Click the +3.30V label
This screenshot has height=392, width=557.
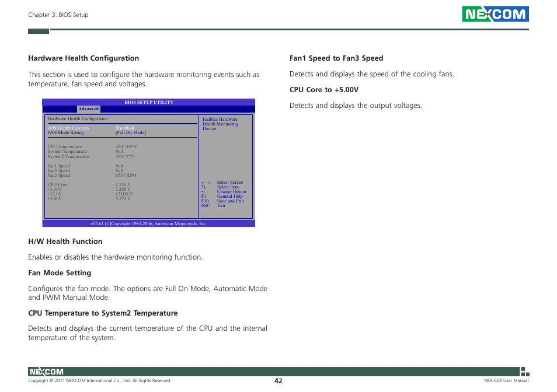55,190
